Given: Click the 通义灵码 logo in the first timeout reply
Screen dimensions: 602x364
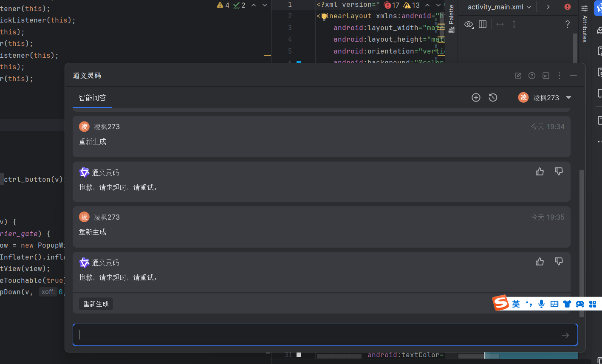Looking at the screenshot, I should pos(84,172).
